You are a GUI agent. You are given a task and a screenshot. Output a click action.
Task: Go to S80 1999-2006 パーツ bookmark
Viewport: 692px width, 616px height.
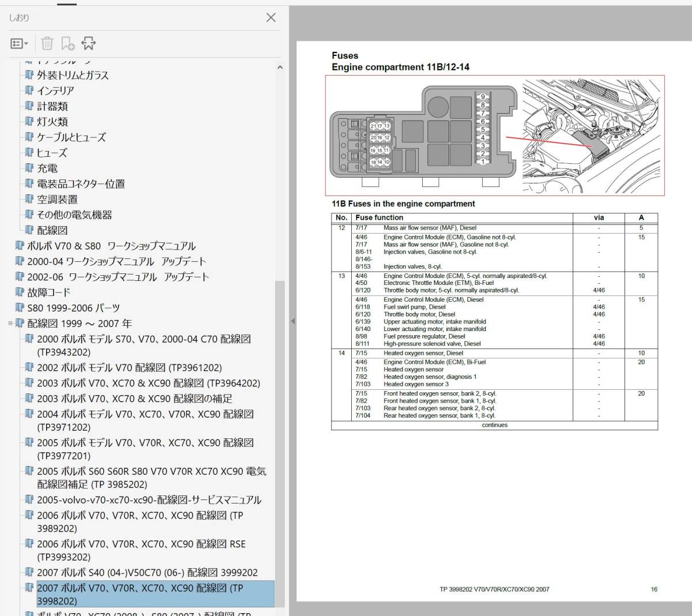[x=73, y=308]
